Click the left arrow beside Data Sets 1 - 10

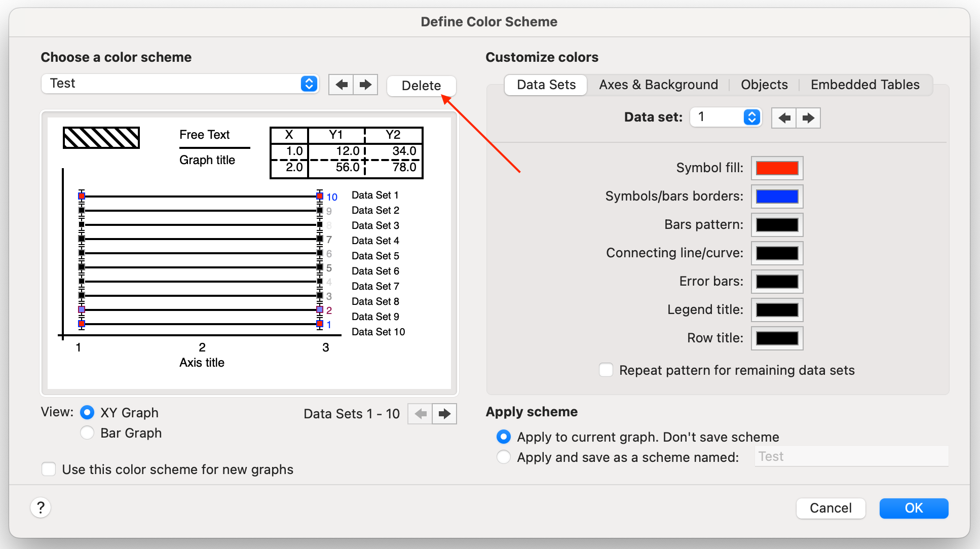coord(420,414)
